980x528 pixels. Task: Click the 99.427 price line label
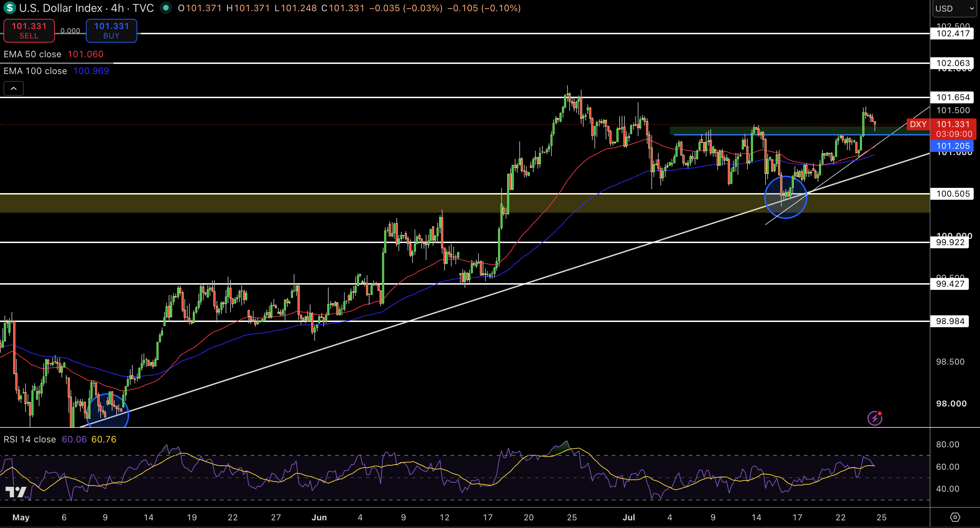click(950, 284)
